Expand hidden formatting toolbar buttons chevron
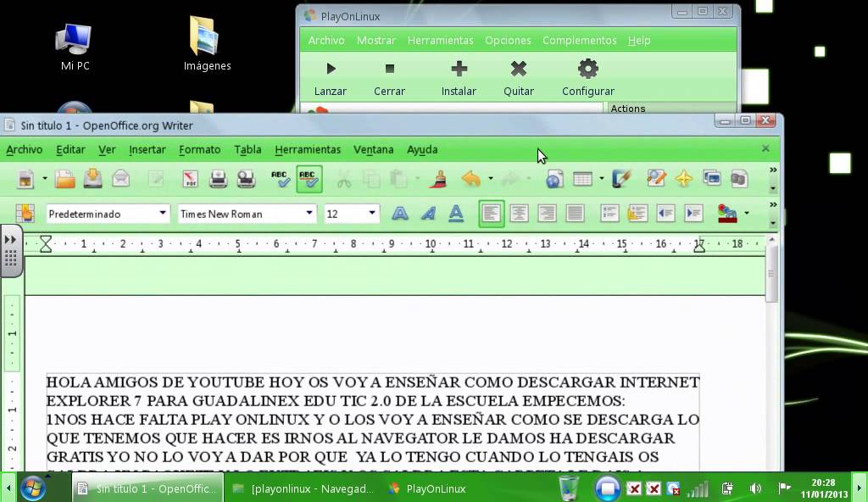 (773, 205)
